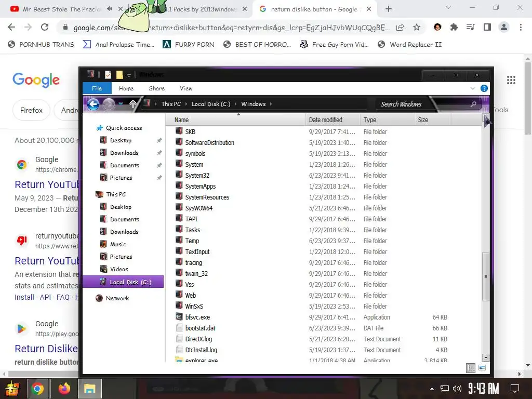This screenshot has height=399, width=532.
Task: Select This PC in the address bar
Action: (x=171, y=104)
